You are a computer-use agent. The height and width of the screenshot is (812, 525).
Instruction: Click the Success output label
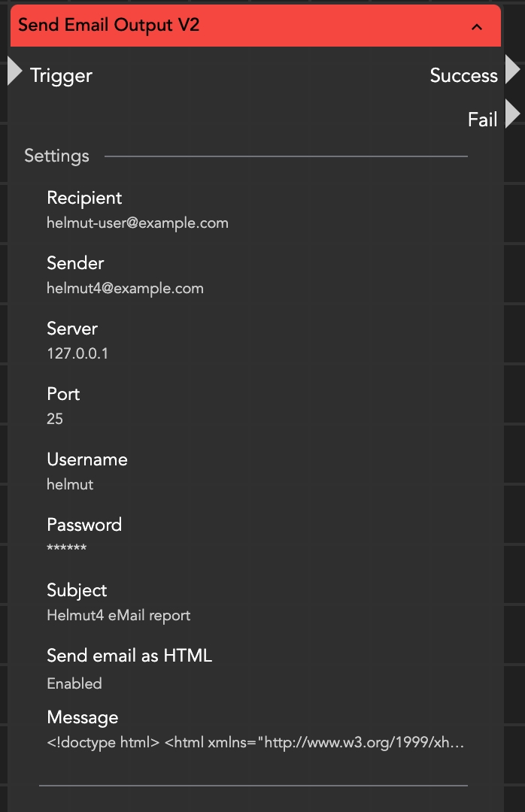[x=463, y=76]
